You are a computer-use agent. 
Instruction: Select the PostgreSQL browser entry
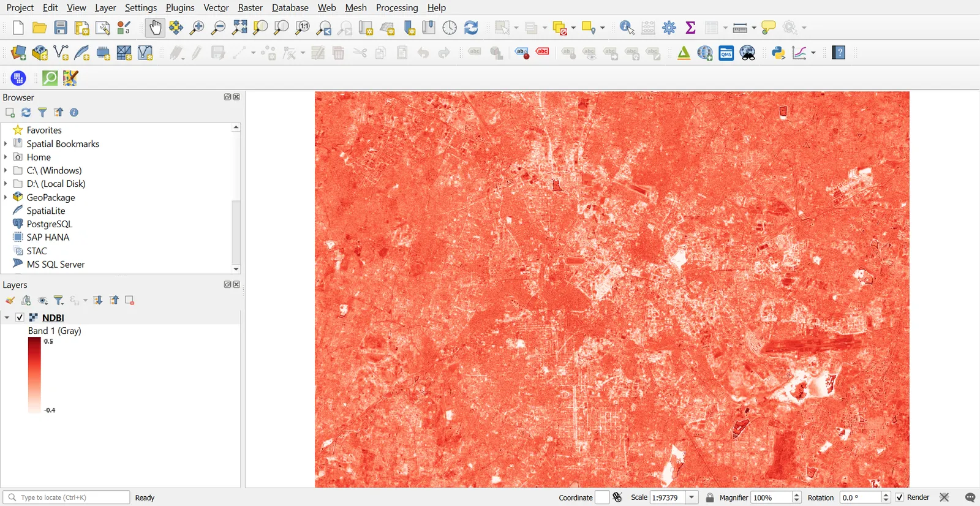[x=49, y=224]
